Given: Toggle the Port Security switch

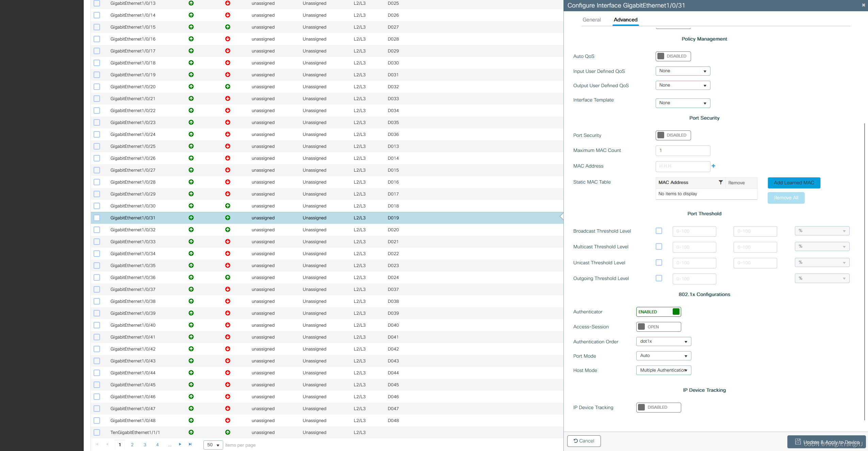Looking at the screenshot, I should (x=673, y=135).
